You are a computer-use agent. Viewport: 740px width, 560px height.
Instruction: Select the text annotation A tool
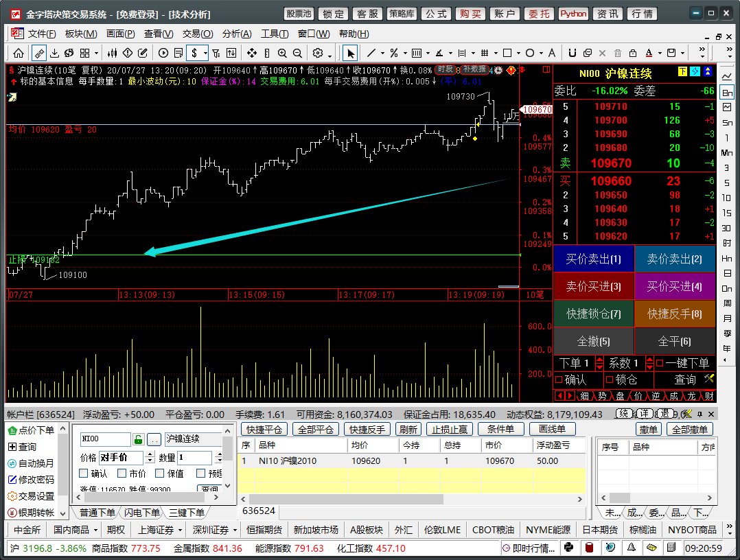[552, 53]
